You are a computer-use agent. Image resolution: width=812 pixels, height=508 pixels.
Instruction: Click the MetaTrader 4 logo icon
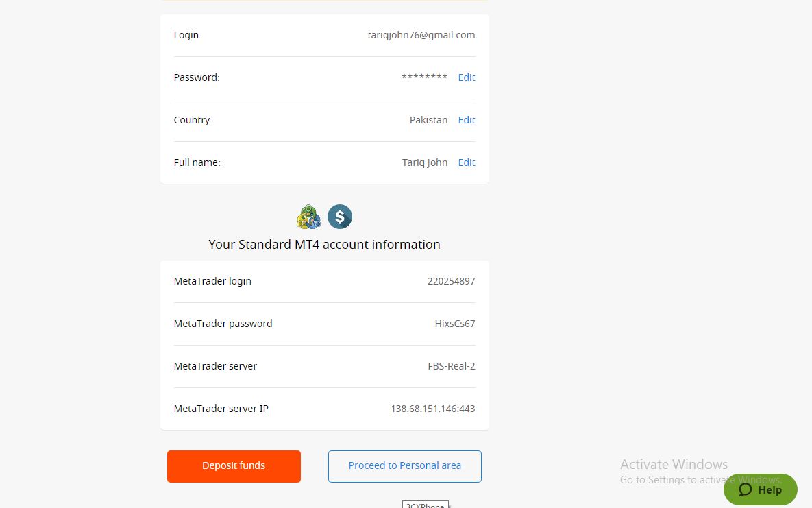click(x=308, y=217)
